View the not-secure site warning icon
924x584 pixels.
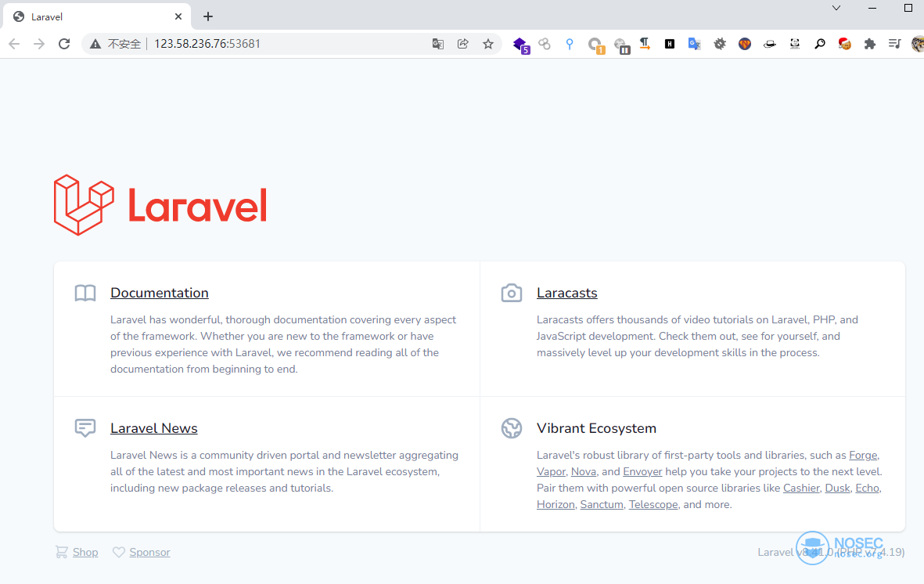[x=95, y=44]
